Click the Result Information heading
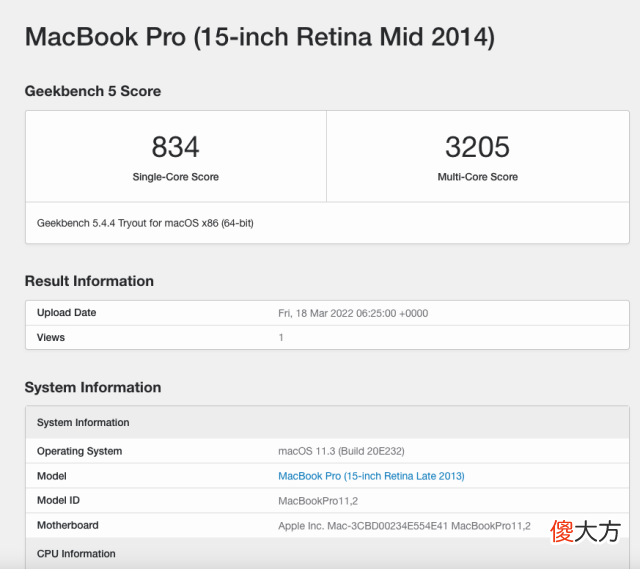Viewport: 640px width, 569px height. click(x=89, y=281)
